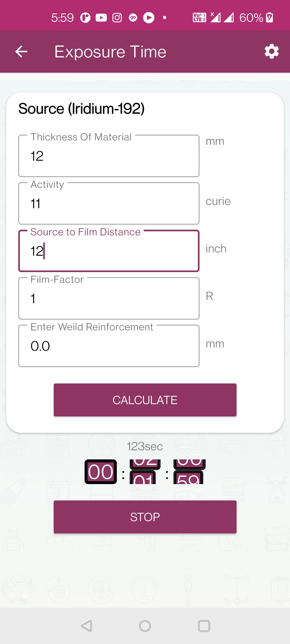Tap the back arrow icon
The height and width of the screenshot is (644, 290).
point(21,52)
